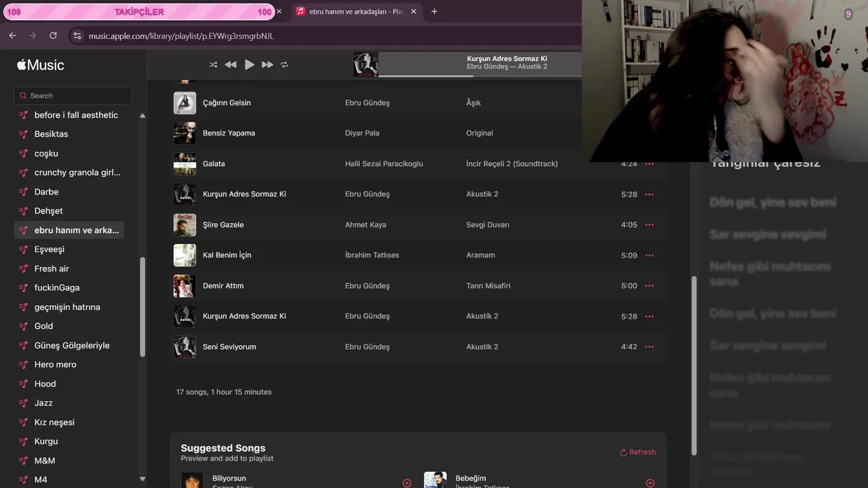Click the sidebar scroll up arrow
The width and height of the screenshot is (868, 488).
click(x=142, y=116)
